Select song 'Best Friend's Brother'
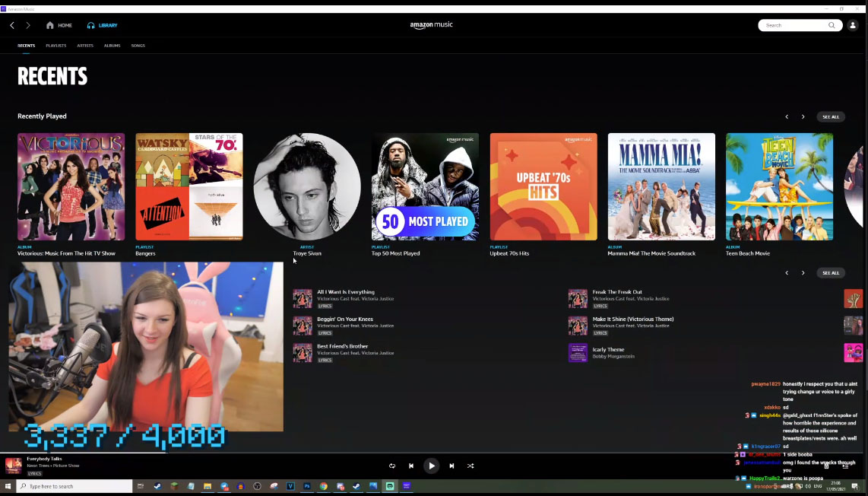868x496 pixels. click(343, 346)
